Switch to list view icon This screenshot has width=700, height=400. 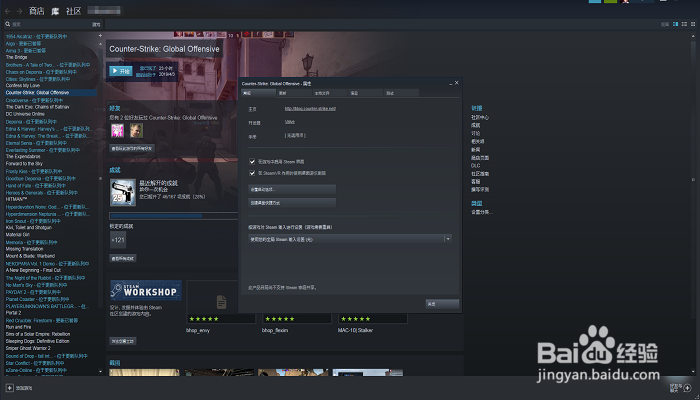[684, 24]
